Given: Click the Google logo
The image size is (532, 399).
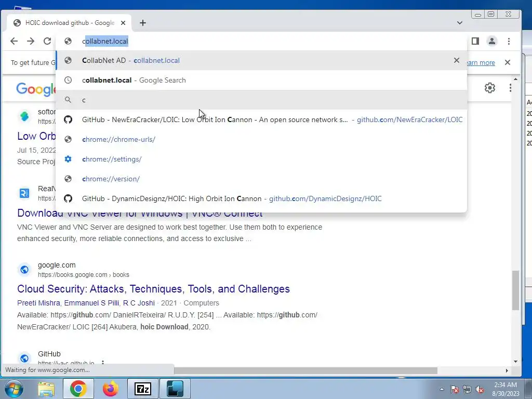Looking at the screenshot, I should click(36, 89).
